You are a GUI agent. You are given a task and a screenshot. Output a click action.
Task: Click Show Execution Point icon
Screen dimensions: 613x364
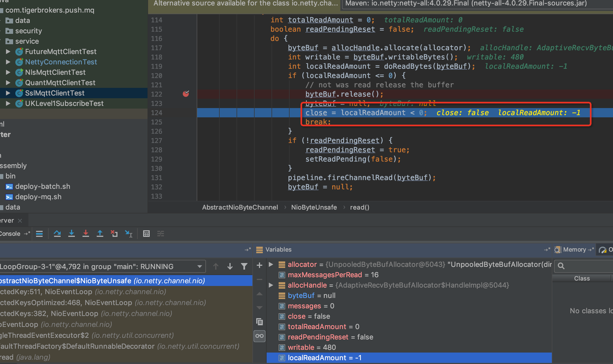point(39,234)
